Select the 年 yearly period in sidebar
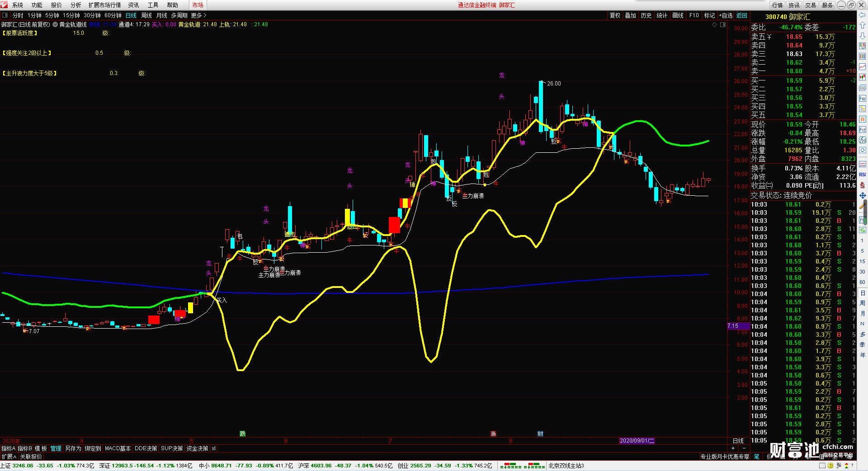 point(863,355)
